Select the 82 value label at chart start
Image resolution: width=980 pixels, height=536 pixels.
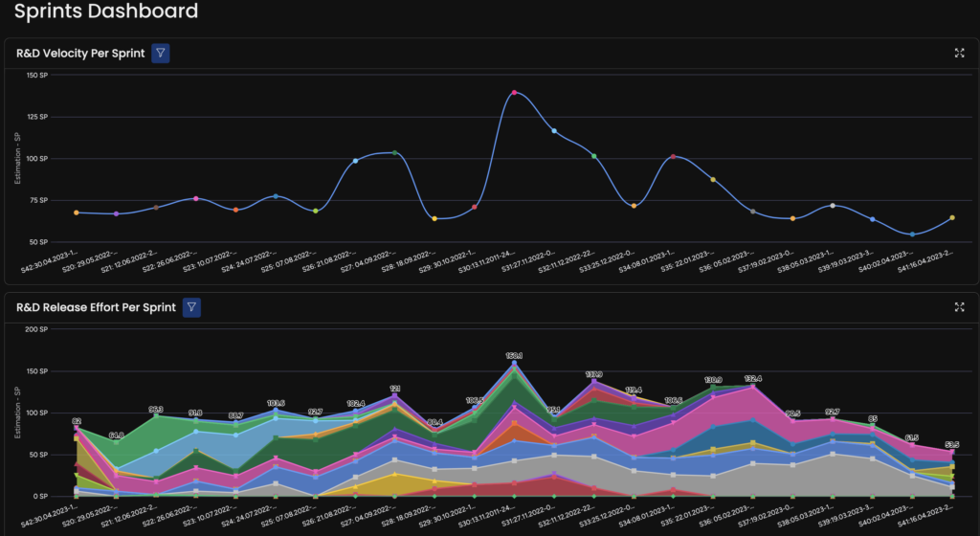tap(76, 421)
